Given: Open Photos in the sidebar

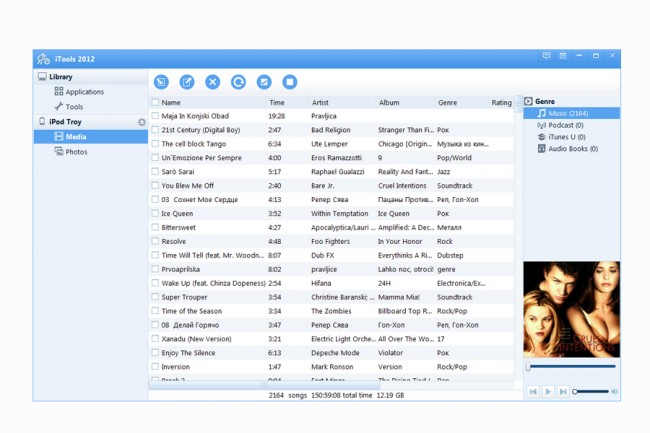Looking at the screenshot, I should pos(76,152).
